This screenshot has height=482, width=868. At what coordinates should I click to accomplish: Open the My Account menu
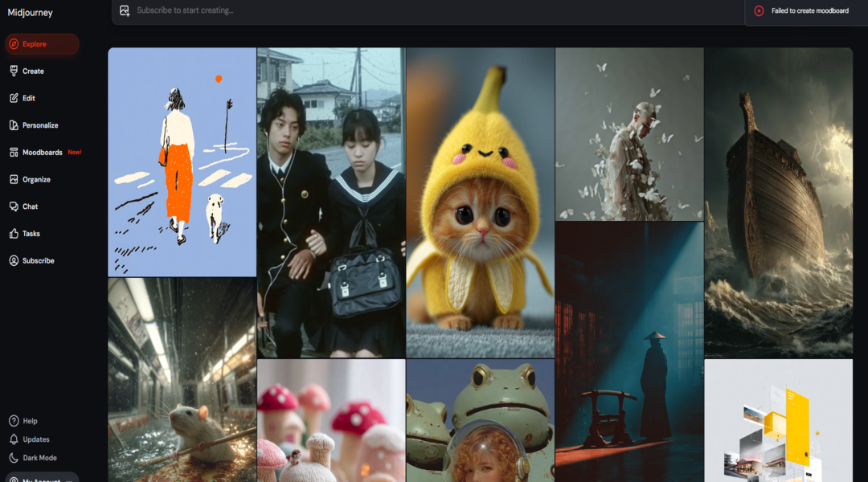pyautogui.click(x=42, y=477)
